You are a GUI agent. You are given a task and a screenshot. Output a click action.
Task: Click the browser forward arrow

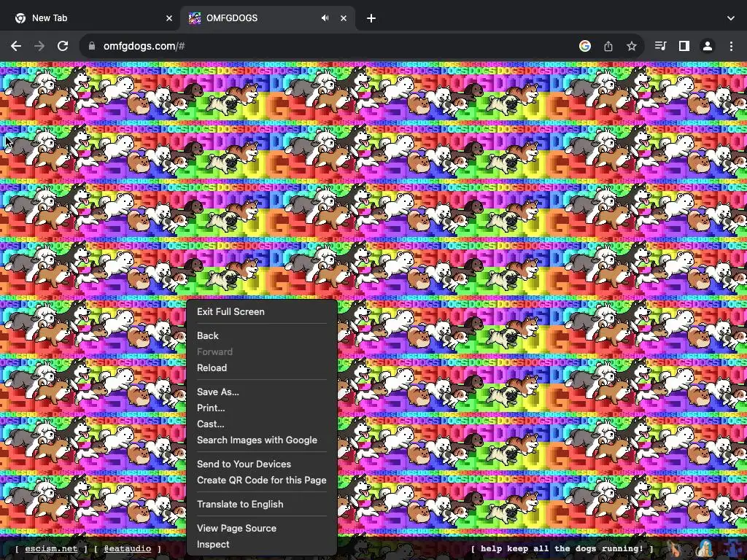coord(39,46)
